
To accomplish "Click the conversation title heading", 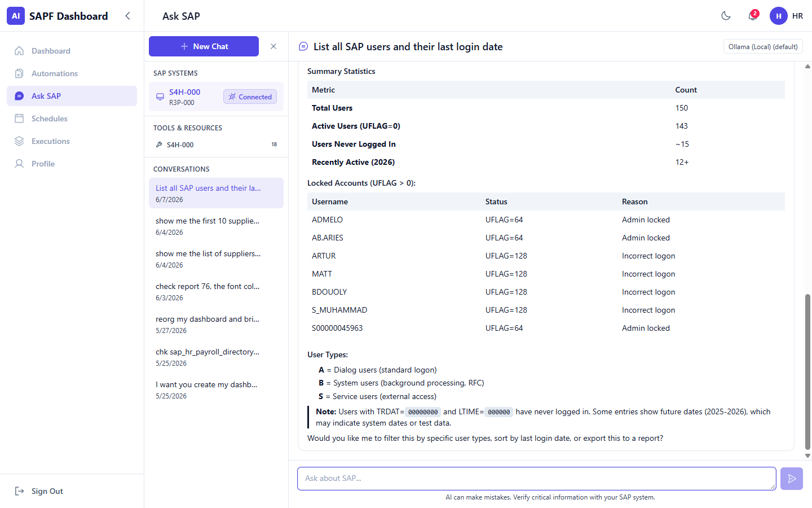I will pyautogui.click(x=408, y=47).
